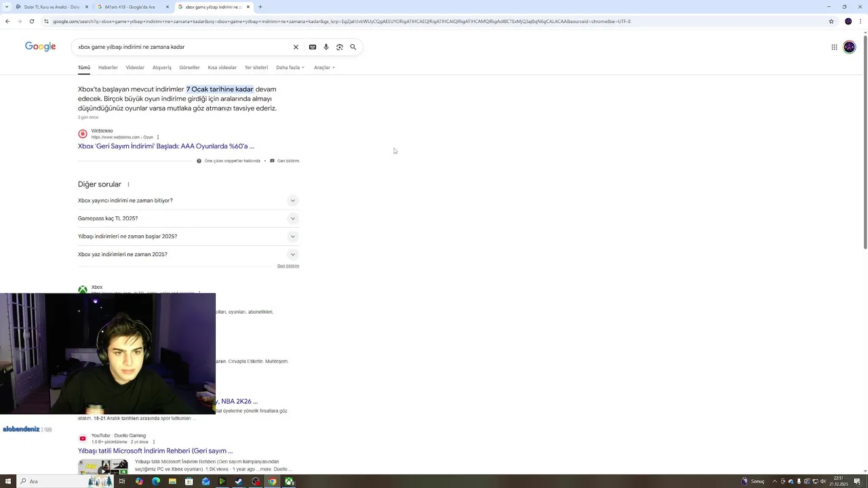Switch to Haberler tab
Viewport: 868px width, 488px height.
(x=108, y=67)
